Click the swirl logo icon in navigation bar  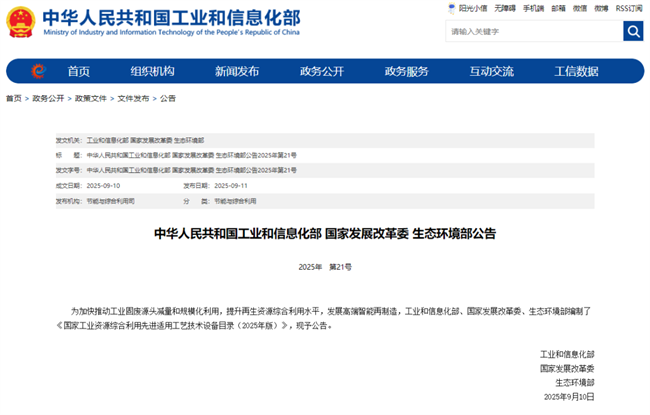point(38,71)
